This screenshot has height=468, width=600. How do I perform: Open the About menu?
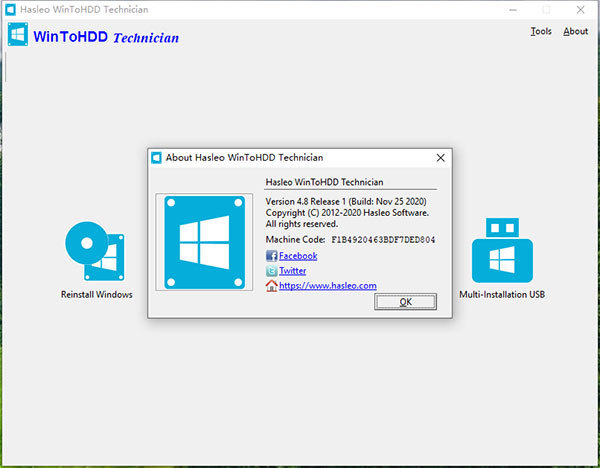point(575,31)
